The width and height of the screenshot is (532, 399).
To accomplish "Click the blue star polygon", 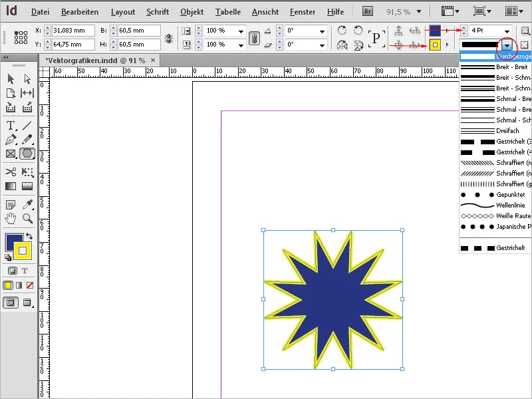I will [333, 300].
